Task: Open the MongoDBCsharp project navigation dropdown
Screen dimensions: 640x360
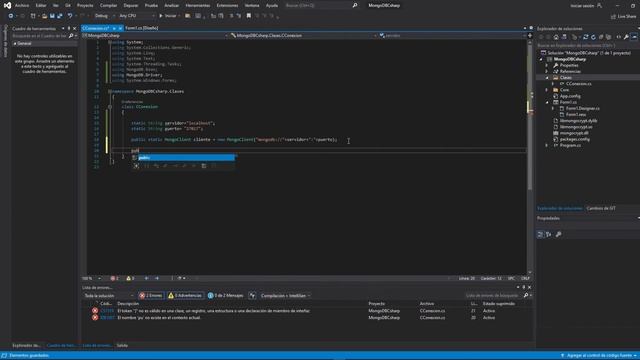Action: pos(155,36)
